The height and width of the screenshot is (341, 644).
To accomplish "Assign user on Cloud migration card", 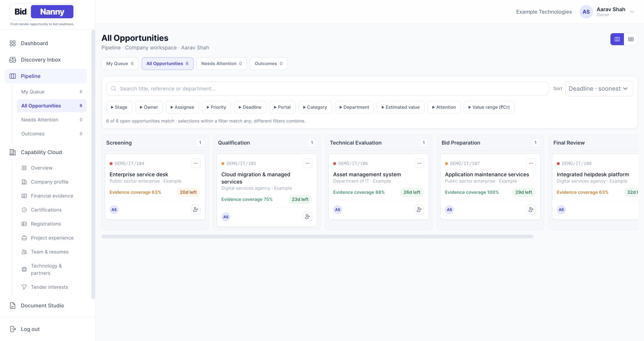I will coord(307,217).
